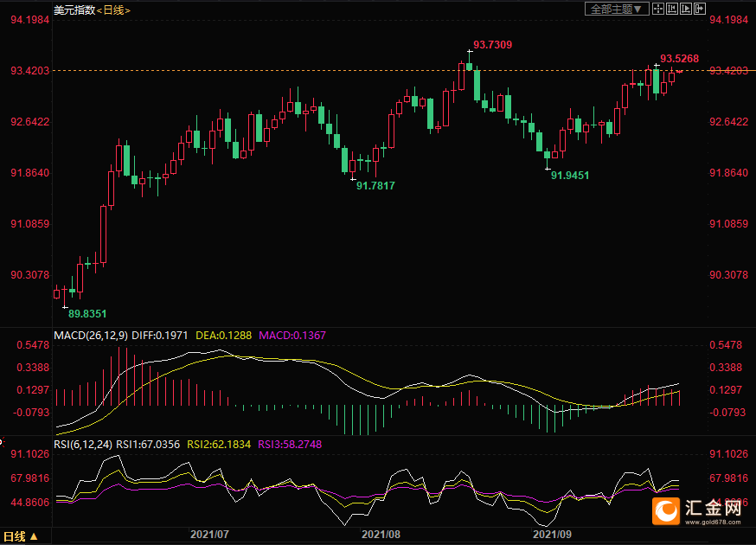Click the <日线> label in the title
This screenshot has height=545, width=756.
[x=114, y=10]
